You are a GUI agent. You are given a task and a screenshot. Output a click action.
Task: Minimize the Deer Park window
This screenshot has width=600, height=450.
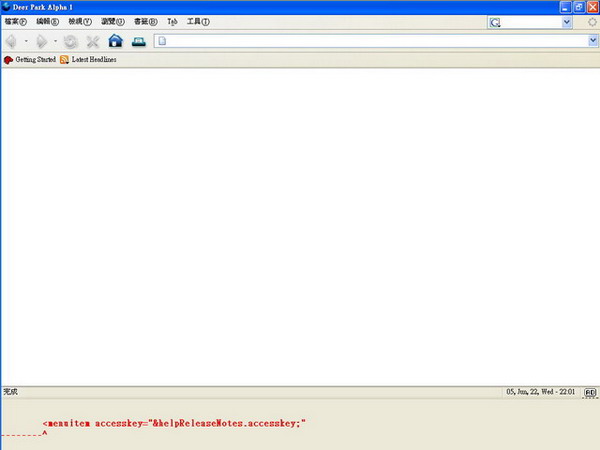pyautogui.click(x=565, y=7)
